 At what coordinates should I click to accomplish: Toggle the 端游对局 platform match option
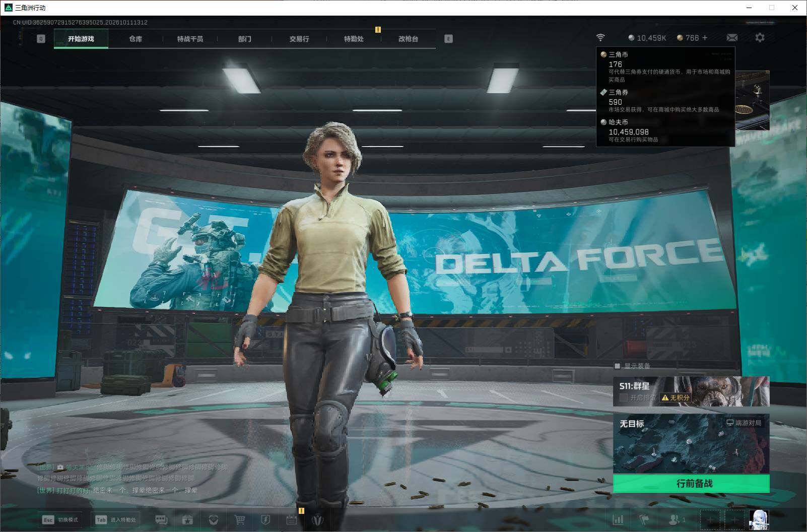point(744,423)
